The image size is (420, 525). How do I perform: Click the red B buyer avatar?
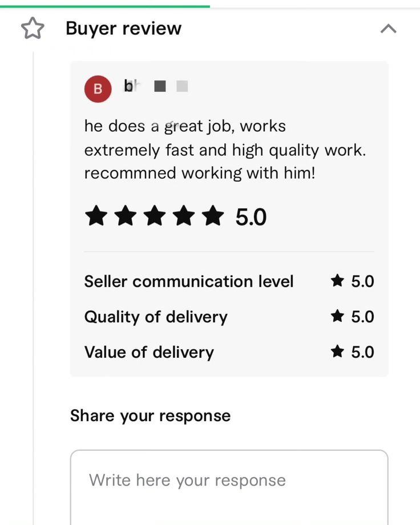(x=98, y=88)
